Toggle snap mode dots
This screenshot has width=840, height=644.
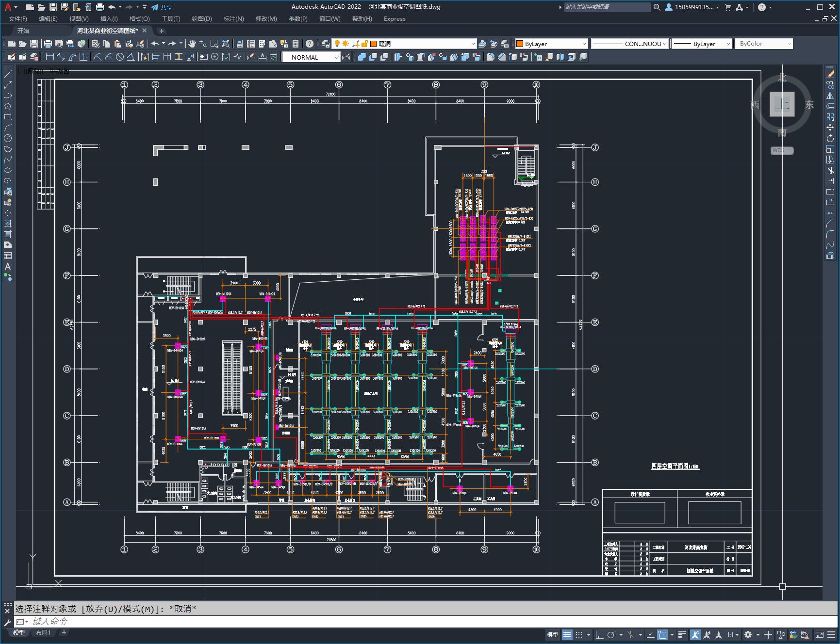click(579, 634)
